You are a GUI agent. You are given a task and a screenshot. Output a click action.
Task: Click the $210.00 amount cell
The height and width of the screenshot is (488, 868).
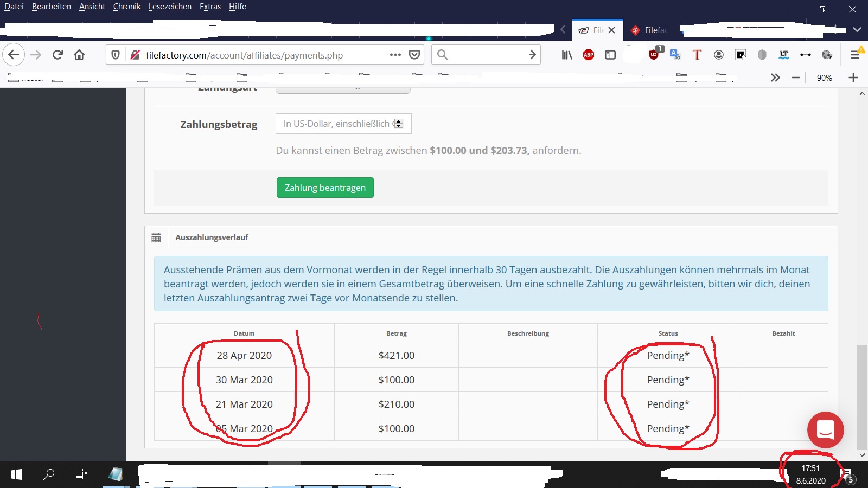[x=397, y=404]
